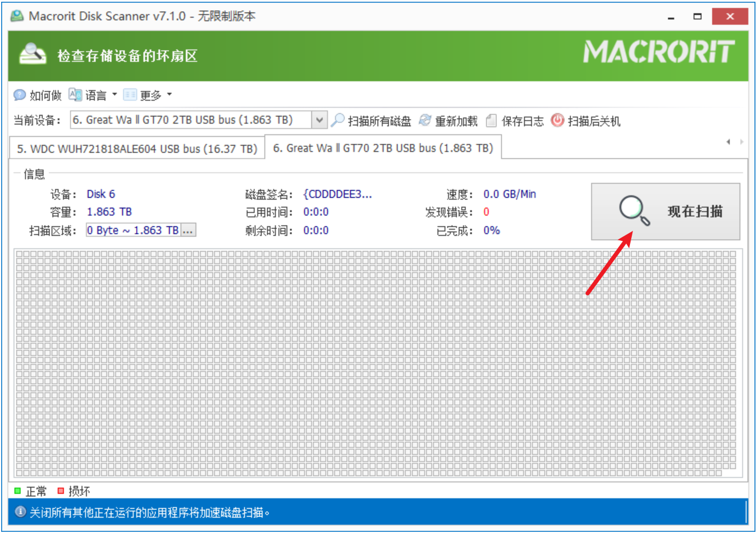
Task: Click the scan area ellipsis button
Action: click(x=188, y=230)
